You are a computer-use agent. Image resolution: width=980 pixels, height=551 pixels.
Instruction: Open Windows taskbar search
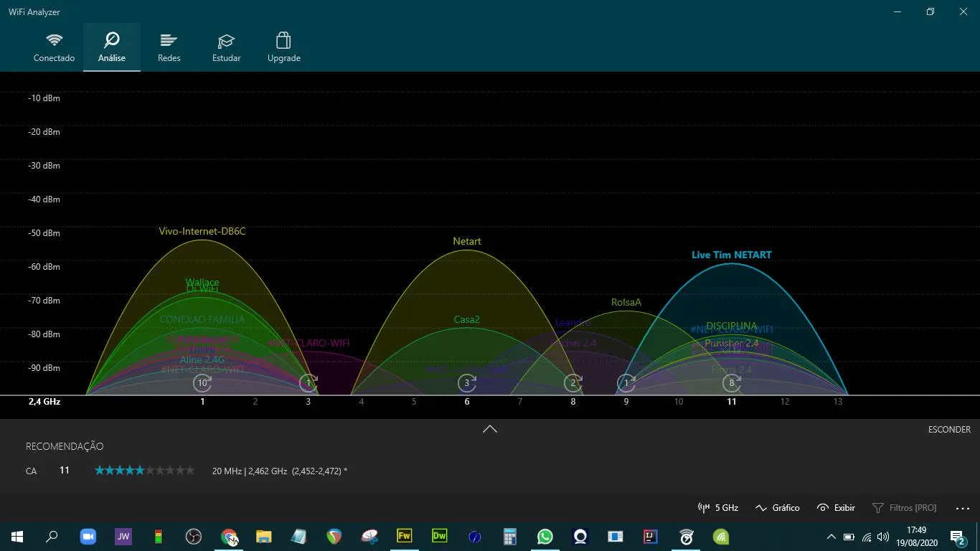pos(52,537)
